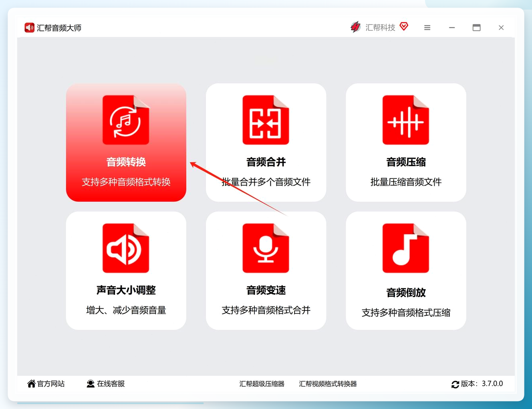This screenshot has height=409, width=532.
Task: Contact 在线客服 support
Action: coord(111,384)
